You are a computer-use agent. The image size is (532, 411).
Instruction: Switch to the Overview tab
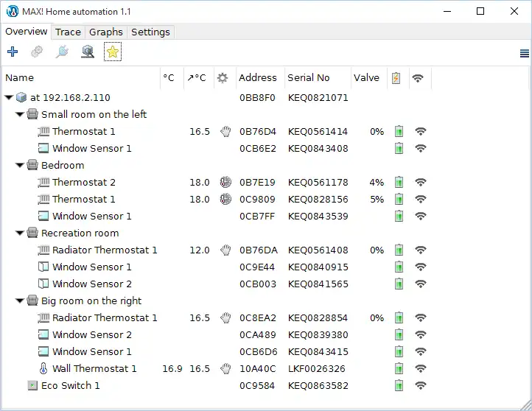click(27, 32)
